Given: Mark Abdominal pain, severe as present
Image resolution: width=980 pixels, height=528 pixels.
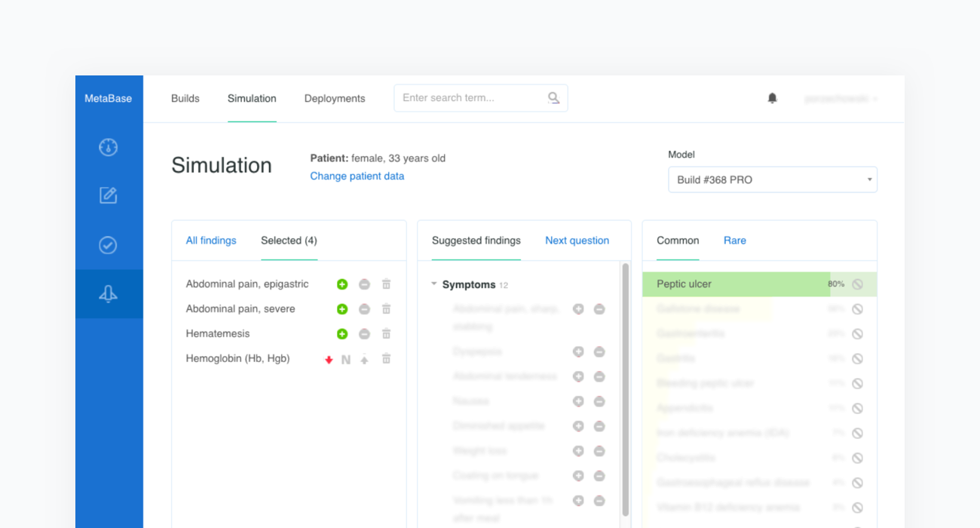Looking at the screenshot, I should (342, 309).
